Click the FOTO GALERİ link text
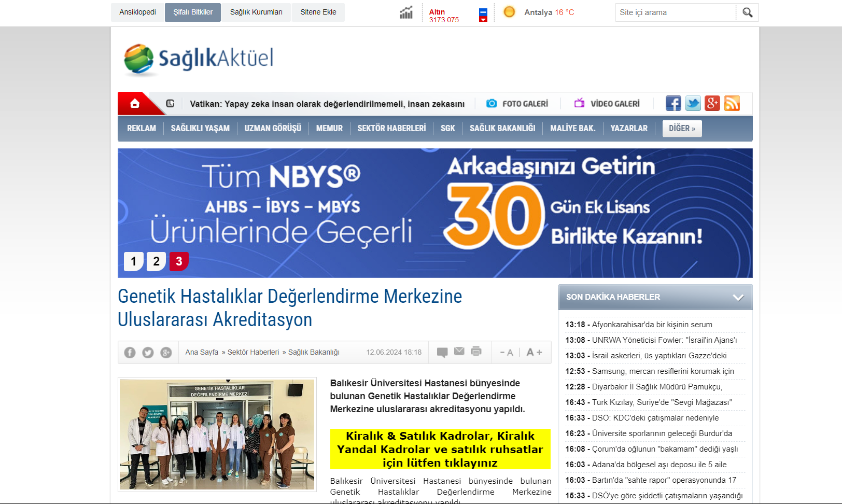The width and height of the screenshot is (842, 504). (525, 104)
